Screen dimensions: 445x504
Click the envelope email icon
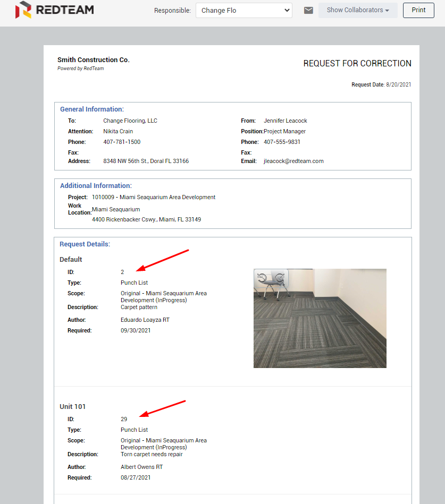(308, 10)
